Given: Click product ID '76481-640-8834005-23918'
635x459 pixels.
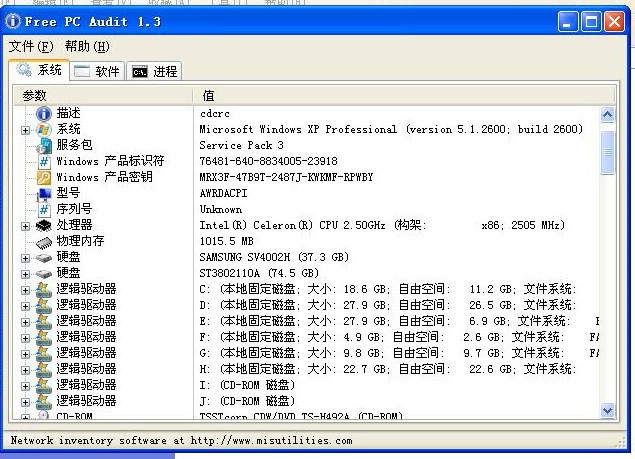Looking at the screenshot, I should 268,161.
